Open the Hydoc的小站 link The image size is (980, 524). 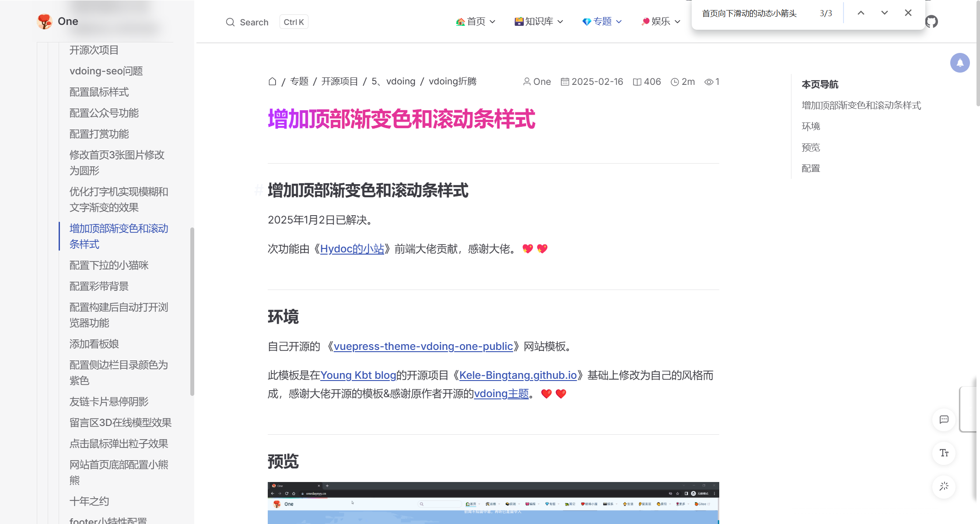click(352, 249)
